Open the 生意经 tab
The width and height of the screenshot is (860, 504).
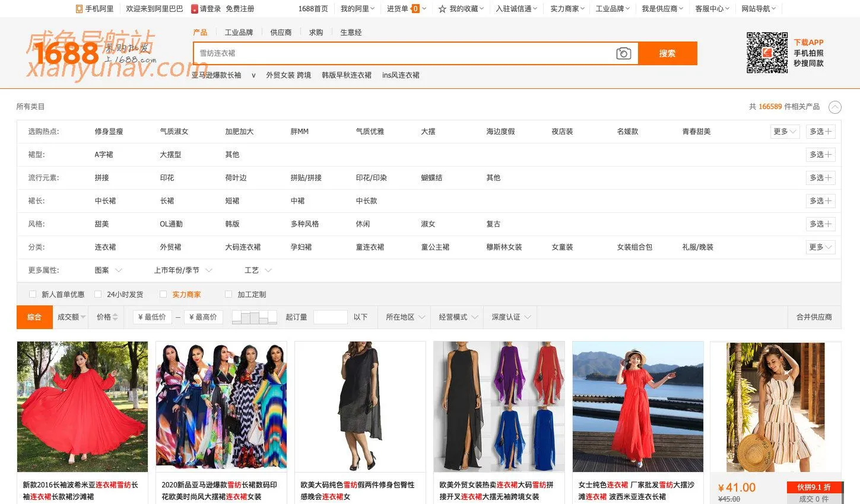click(x=350, y=32)
